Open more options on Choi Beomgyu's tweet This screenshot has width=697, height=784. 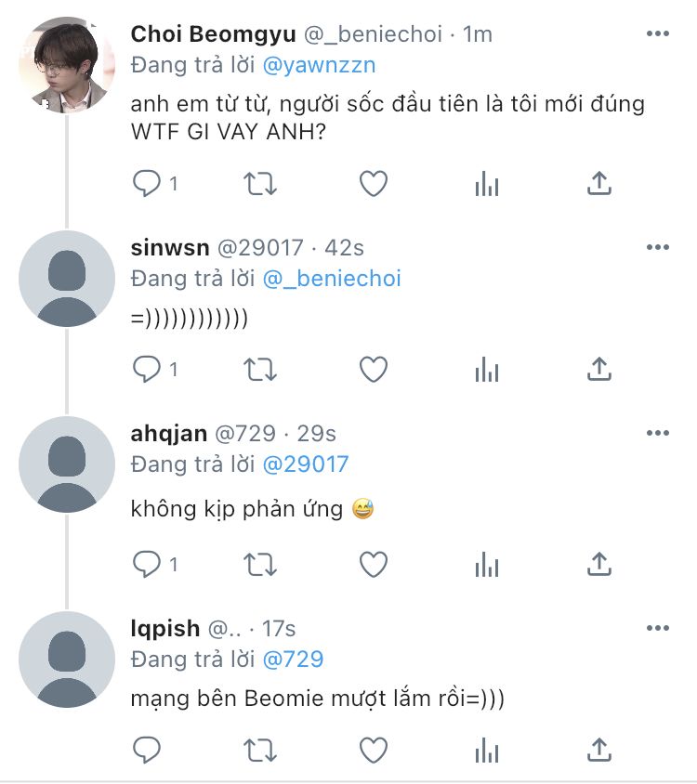(x=658, y=34)
